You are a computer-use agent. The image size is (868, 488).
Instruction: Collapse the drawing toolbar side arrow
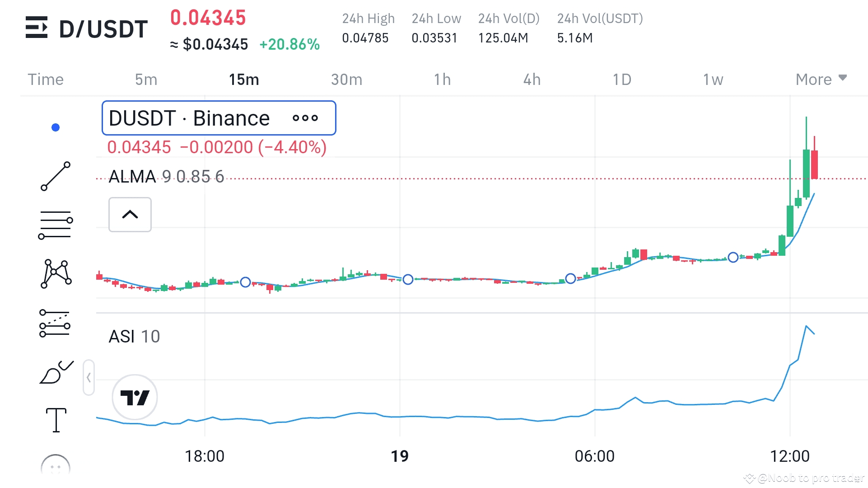point(89,377)
